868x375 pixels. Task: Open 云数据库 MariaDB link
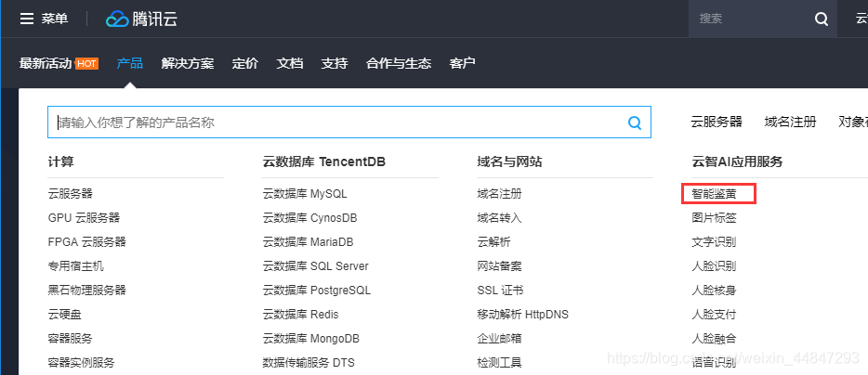click(308, 241)
